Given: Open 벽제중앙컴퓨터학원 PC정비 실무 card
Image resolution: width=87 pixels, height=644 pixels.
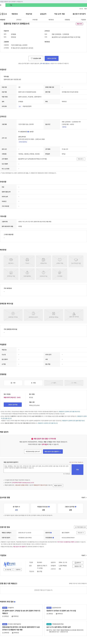Looking at the screenshot, I should click(x=66, y=628).
